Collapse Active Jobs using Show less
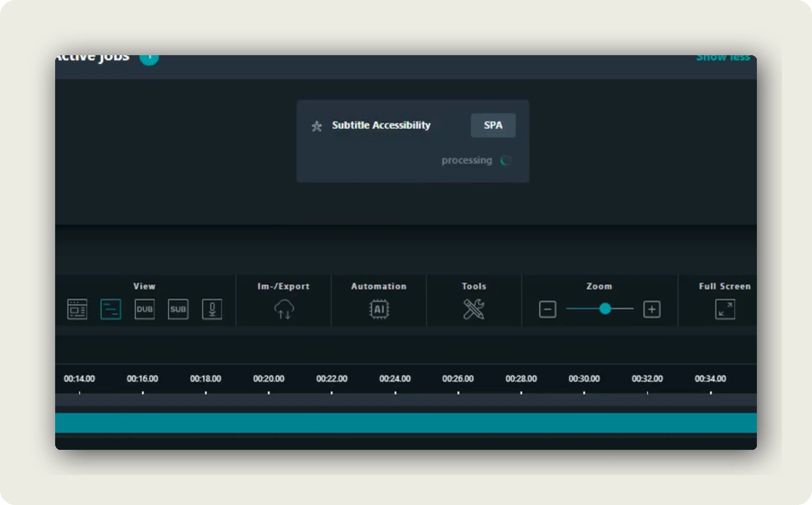This screenshot has height=505, width=812. point(723,57)
